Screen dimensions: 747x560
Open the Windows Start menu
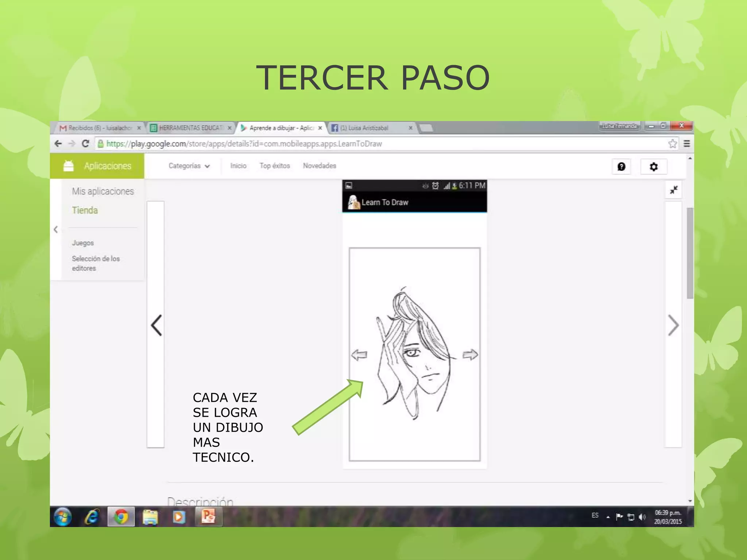(63, 517)
